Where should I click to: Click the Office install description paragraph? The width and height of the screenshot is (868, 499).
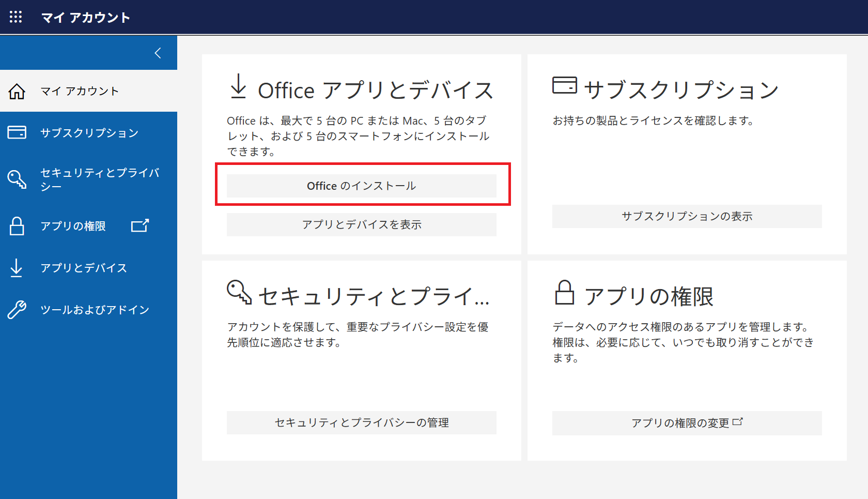pos(358,136)
